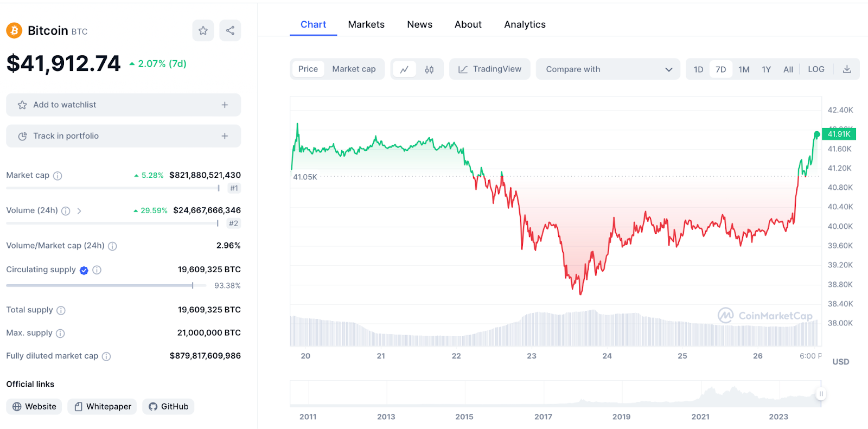Image resolution: width=868 pixels, height=429 pixels.
Task: Star Bitcoin with the favorite icon button
Action: [203, 30]
